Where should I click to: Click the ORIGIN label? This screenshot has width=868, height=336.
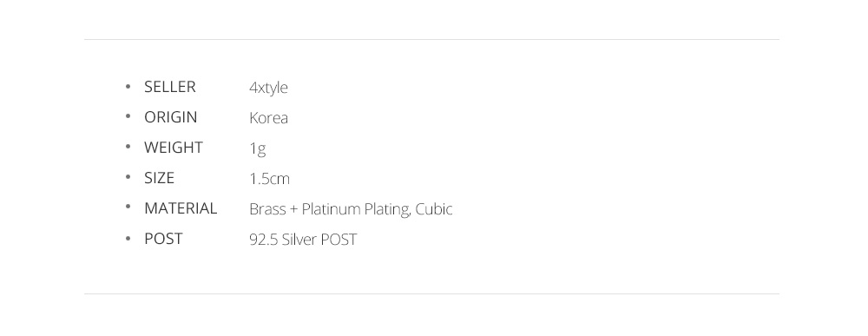pos(170,117)
